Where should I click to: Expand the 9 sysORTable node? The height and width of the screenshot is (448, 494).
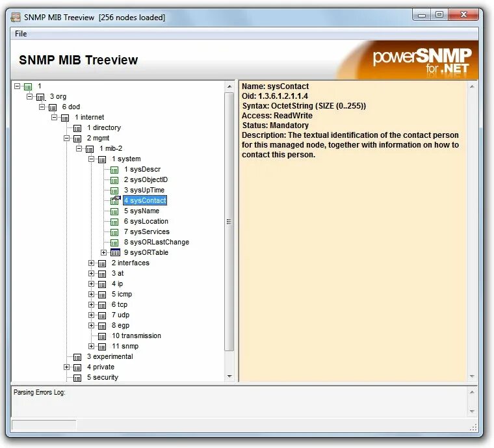tap(103, 252)
